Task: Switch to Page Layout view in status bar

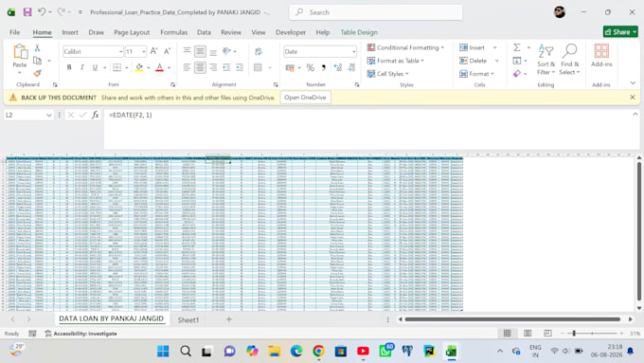Action: click(528, 333)
